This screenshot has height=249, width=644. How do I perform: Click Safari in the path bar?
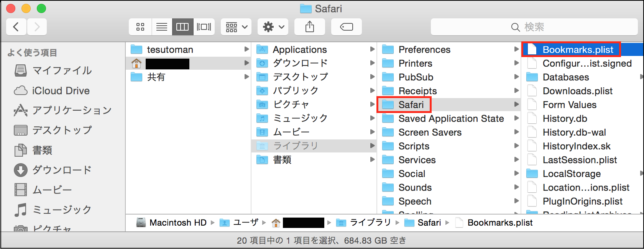[423, 223]
